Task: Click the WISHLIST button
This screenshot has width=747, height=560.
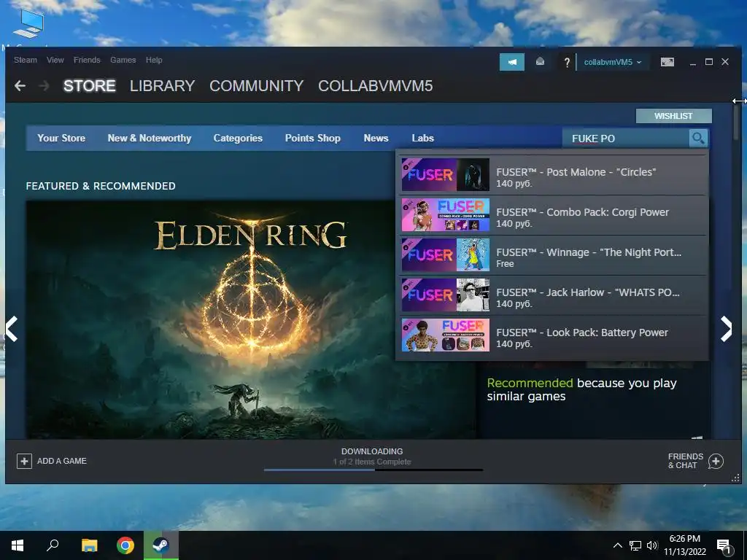Action: [x=673, y=116]
